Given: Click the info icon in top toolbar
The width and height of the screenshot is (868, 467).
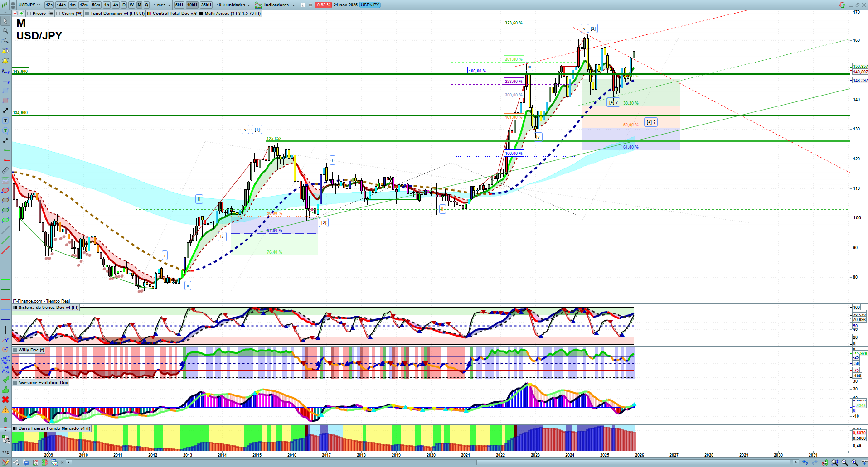Looking at the screenshot, I should [303, 5].
